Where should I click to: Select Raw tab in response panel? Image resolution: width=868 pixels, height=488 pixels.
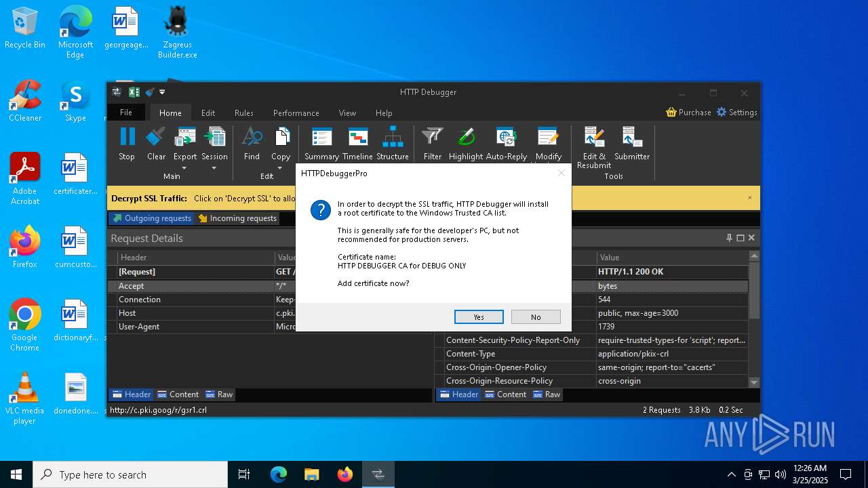[547, 394]
